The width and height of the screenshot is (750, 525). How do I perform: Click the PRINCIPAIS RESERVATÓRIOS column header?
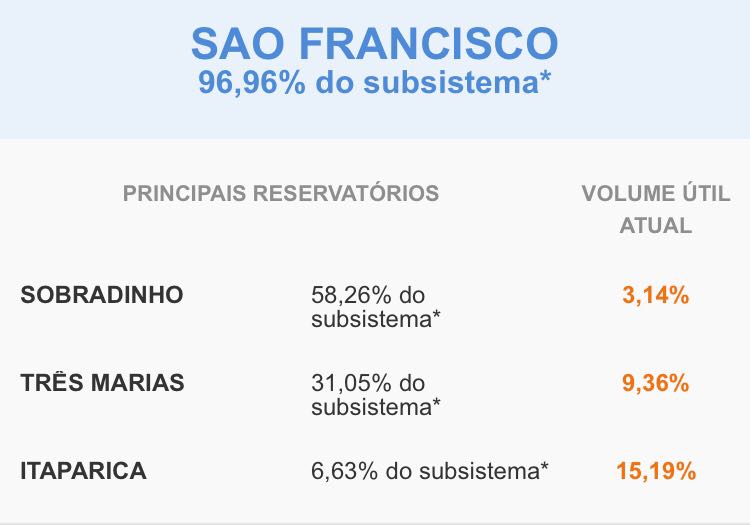[281, 193]
